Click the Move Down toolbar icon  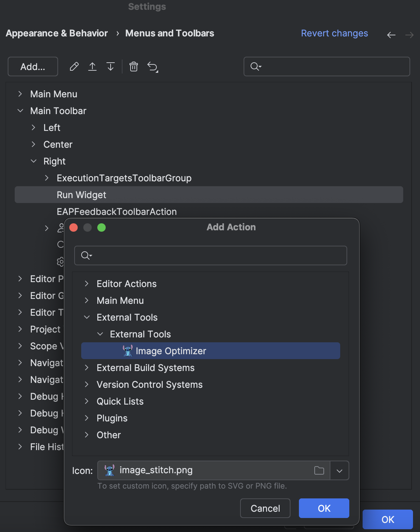click(111, 66)
